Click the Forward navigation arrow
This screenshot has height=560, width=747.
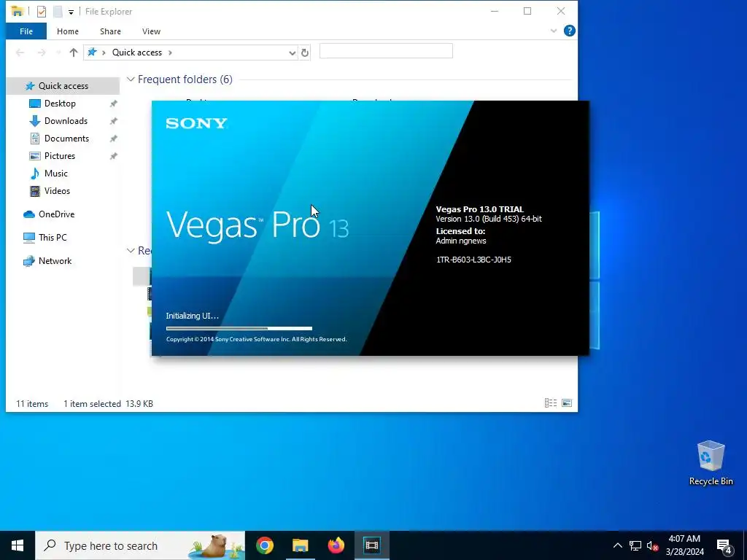coord(42,52)
